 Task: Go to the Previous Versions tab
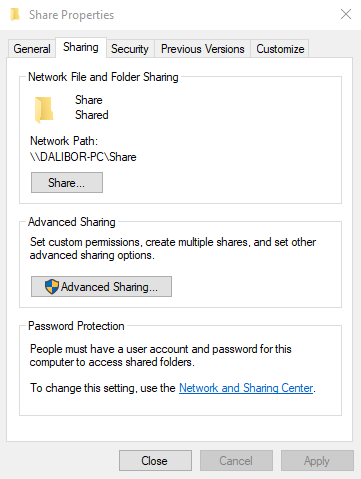[203, 49]
